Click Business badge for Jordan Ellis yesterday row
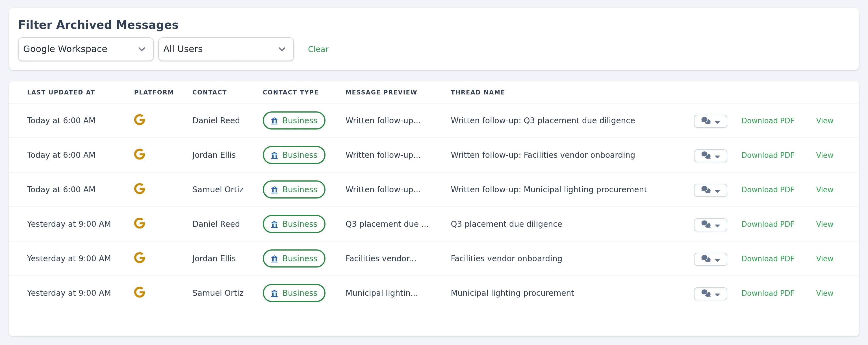868x345 pixels. [294, 258]
